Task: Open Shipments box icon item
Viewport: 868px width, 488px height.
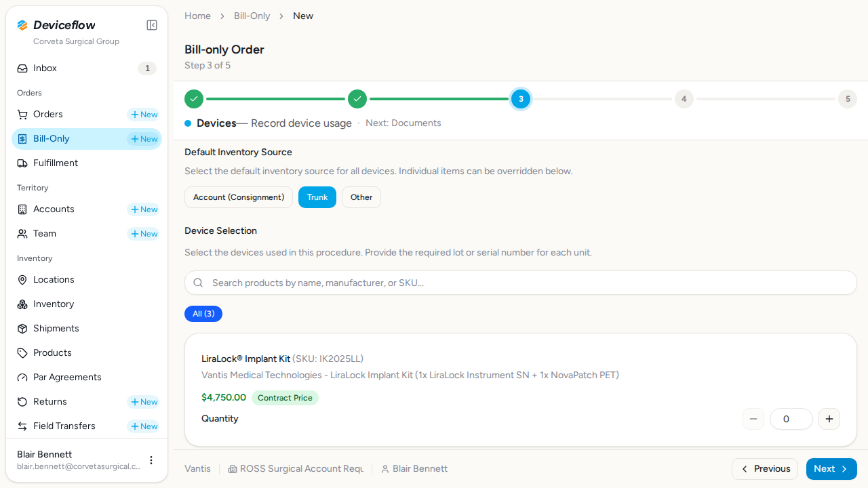Action: click(x=87, y=329)
